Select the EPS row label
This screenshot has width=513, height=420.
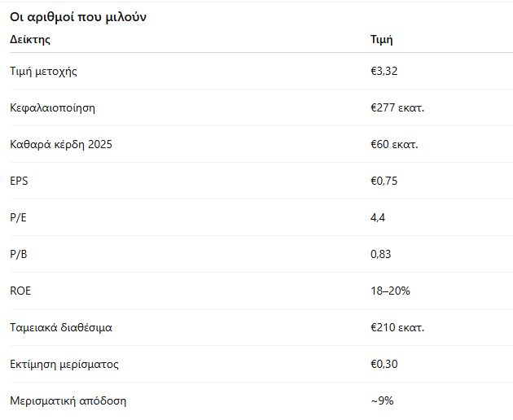[19, 181]
